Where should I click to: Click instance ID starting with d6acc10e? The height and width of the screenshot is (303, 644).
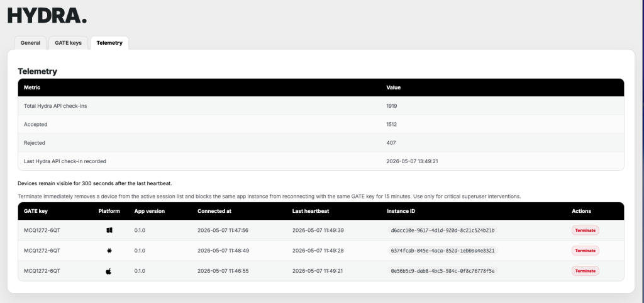coord(443,230)
